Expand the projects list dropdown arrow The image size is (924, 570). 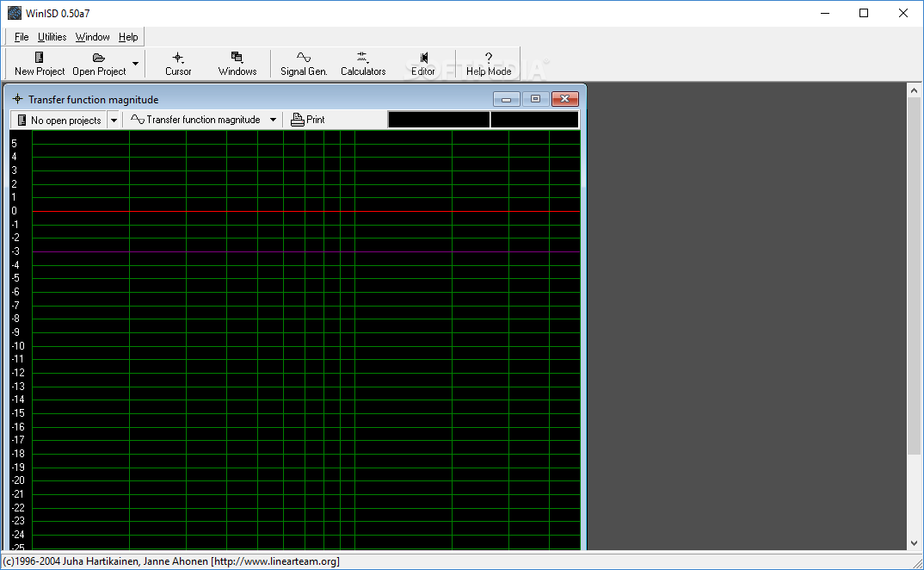point(114,120)
